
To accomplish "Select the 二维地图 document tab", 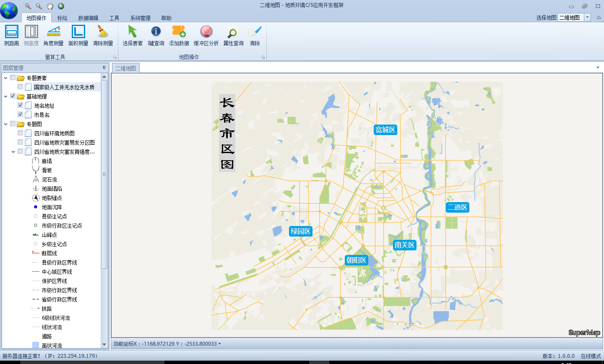I will [126, 68].
